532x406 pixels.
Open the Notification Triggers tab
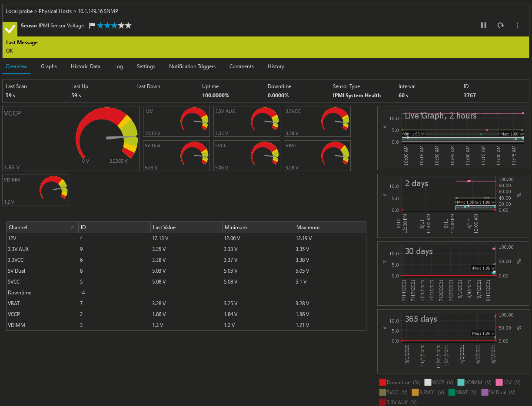click(x=192, y=66)
